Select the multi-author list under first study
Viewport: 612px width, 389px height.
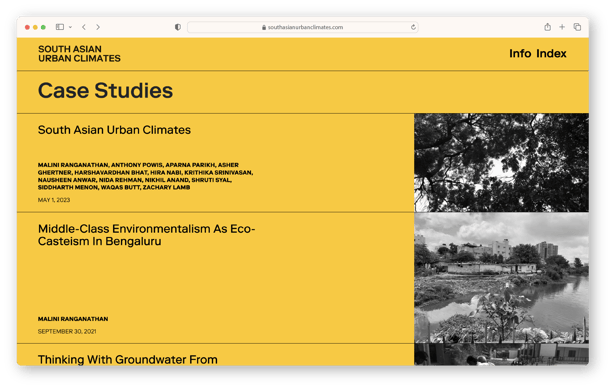[145, 176]
